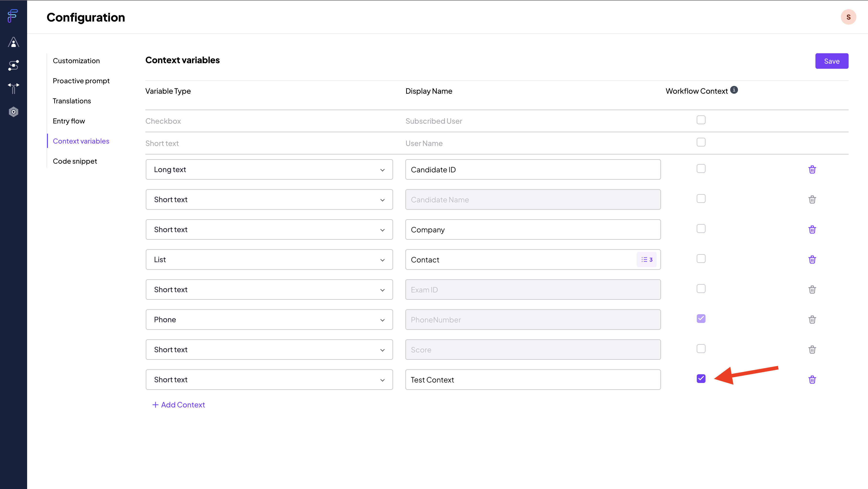Screen dimensions: 868x489
Task: Click the disabled PhoneNumber field
Action: coord(533,319)
